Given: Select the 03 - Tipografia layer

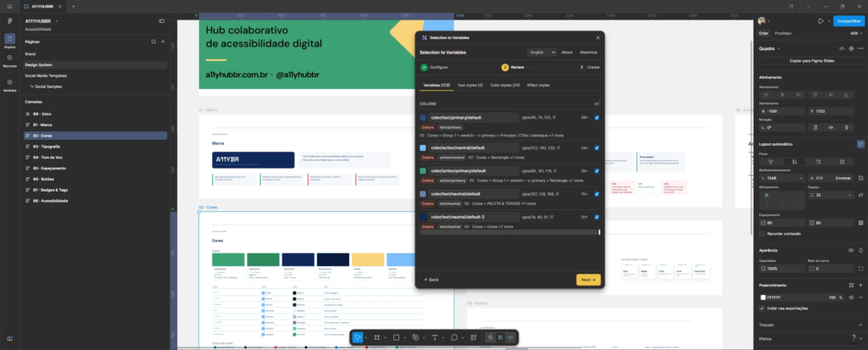Looking at the screenshot, I should point(95,147).
